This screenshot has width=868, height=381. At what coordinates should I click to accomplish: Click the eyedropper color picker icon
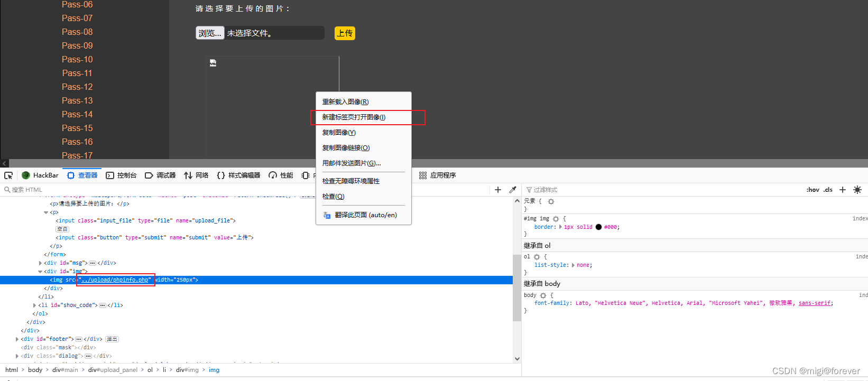tap(512, 190)
